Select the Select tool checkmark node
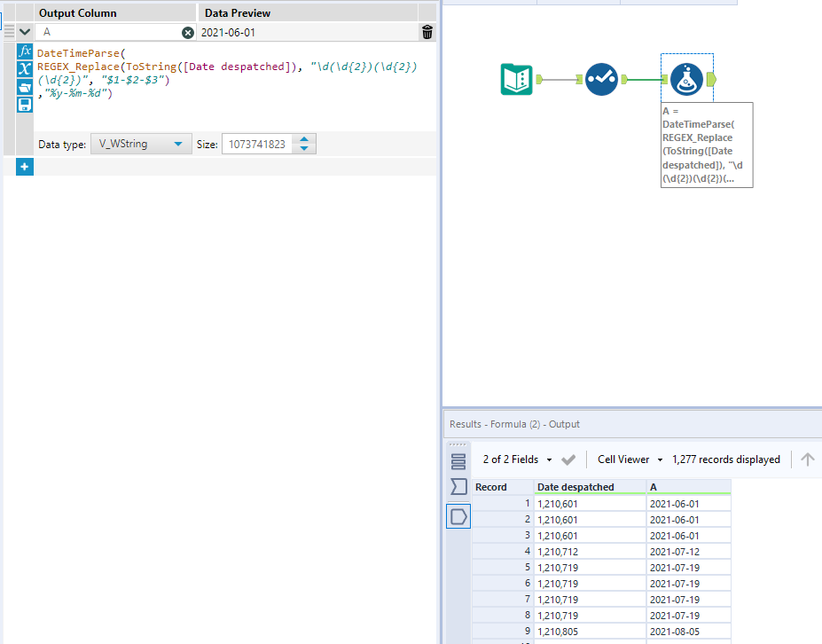Image resolution: width=822 pixels, height=644 pixels. [601, 79]
